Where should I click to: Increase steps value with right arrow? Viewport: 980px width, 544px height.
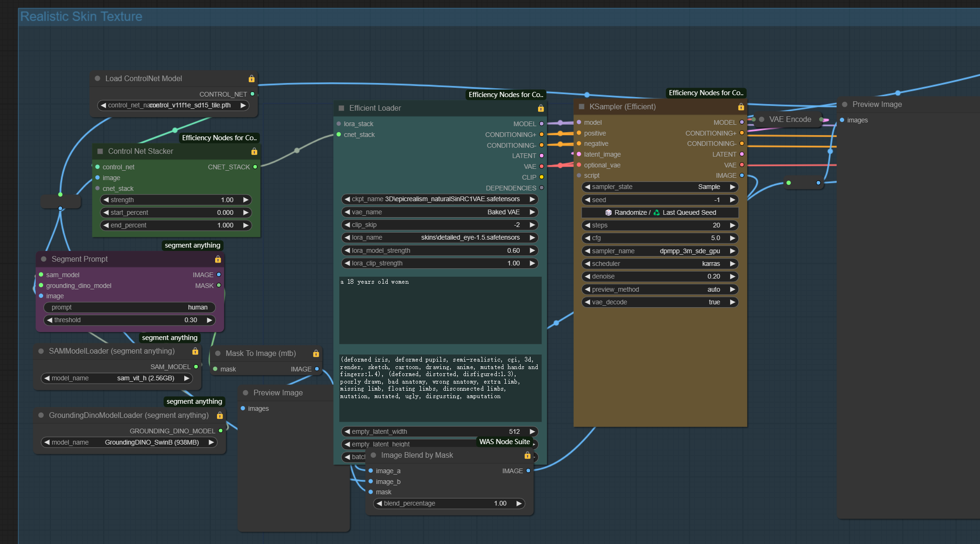(x=733, y=226)
